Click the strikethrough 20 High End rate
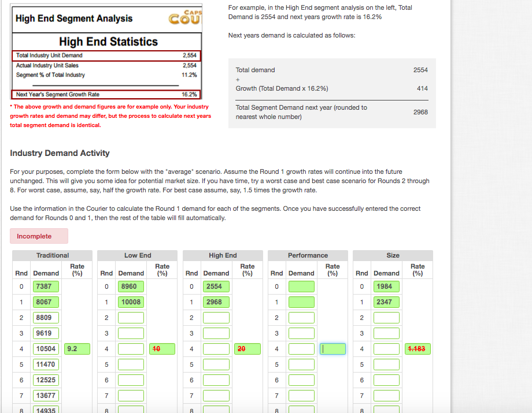This screenshot has height=413, width=532. [247, 348]
